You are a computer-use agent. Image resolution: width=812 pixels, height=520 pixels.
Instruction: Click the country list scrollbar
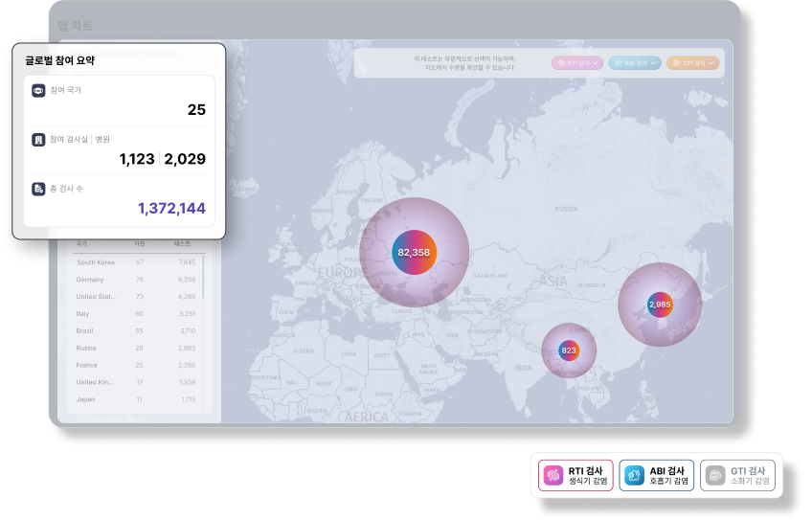point(203,277)
